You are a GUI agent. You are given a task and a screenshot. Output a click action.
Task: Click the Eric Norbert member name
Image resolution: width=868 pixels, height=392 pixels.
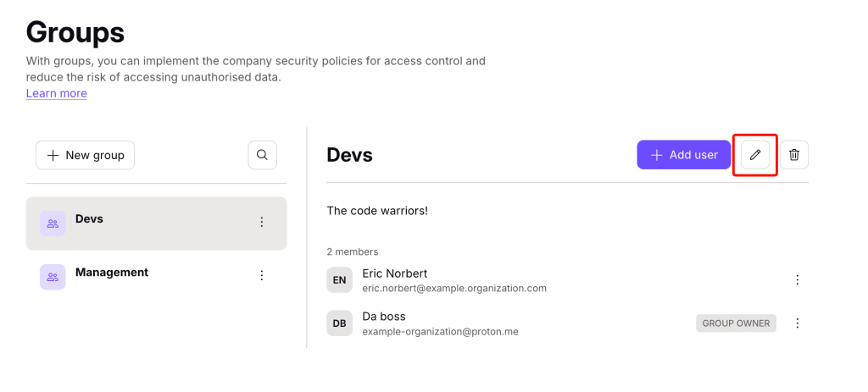[395, 273]
